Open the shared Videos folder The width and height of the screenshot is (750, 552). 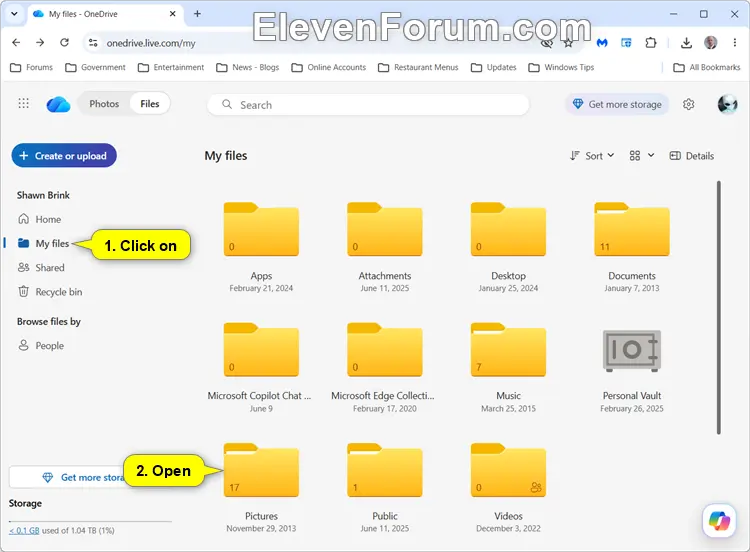point(508,470)
